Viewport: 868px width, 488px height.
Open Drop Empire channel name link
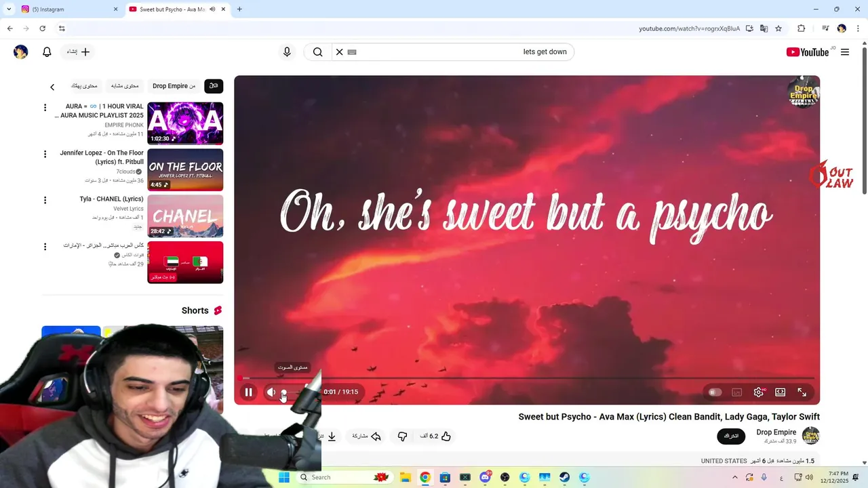(x=776, y=432)
